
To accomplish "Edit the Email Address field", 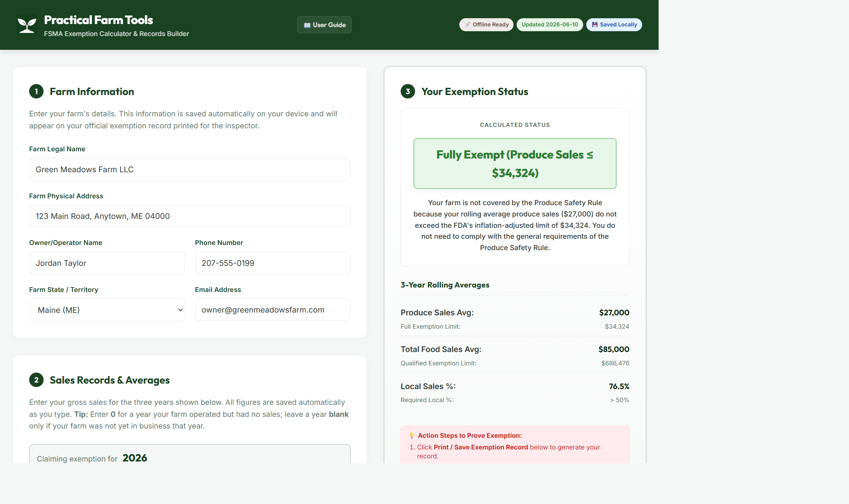I will [x=273, y=310].
